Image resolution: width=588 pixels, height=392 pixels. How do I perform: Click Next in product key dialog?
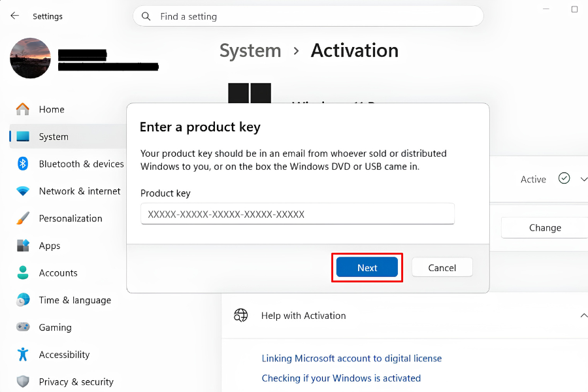click(367, 267)
